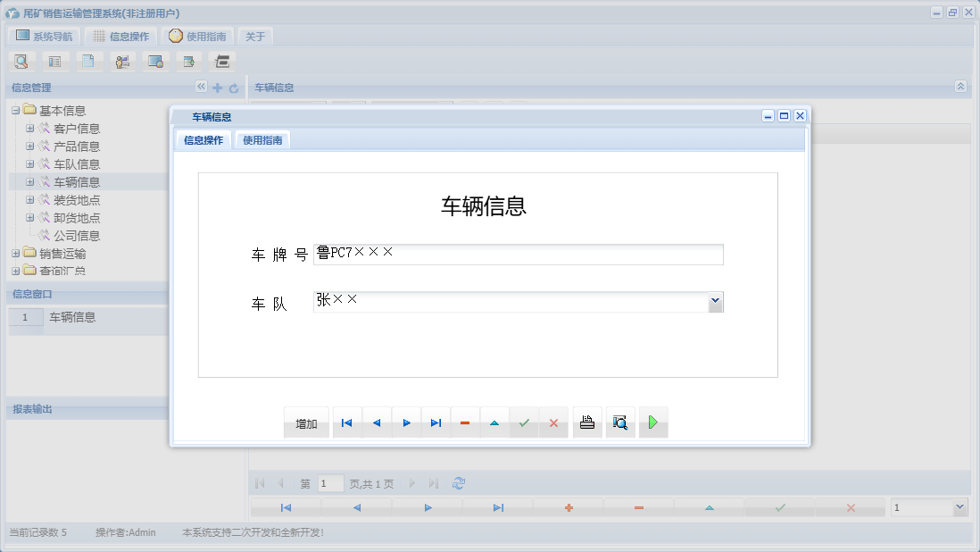Viewport: 980px width, 552px height.
Task: Cancel edit using red X icon
Action: pyautogui.click(x=553, y=422)
